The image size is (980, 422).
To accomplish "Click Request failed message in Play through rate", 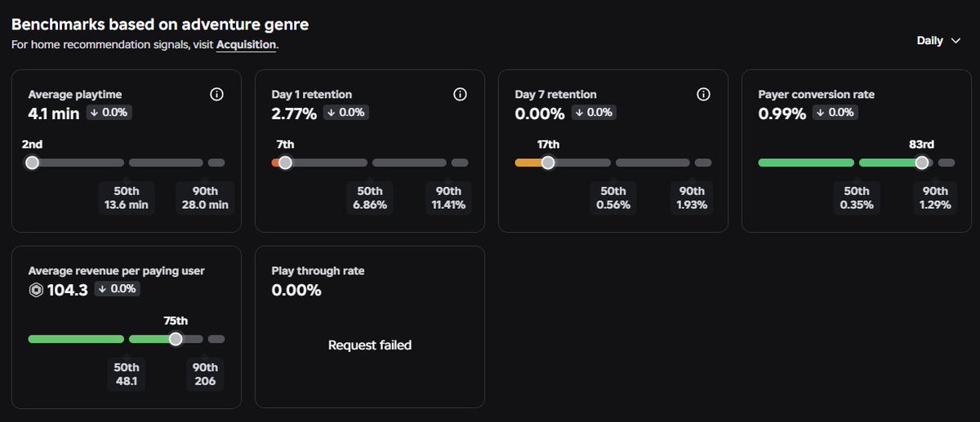I will [370, 345].
